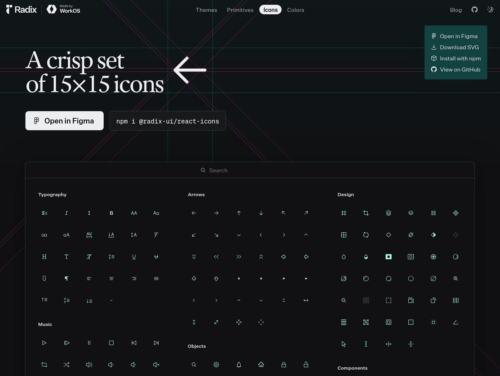Choose the cursor arrow icon in Design

343,344
